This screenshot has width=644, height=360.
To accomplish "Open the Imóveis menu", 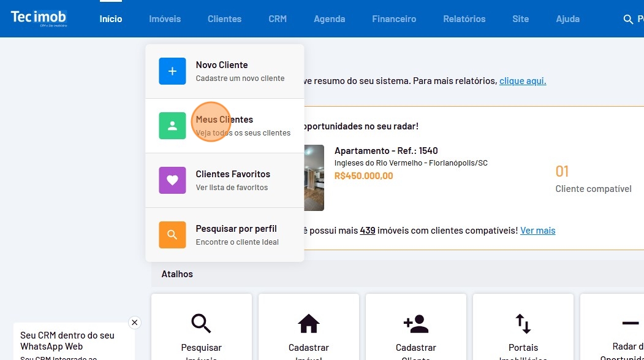I will tap(165, 19).
